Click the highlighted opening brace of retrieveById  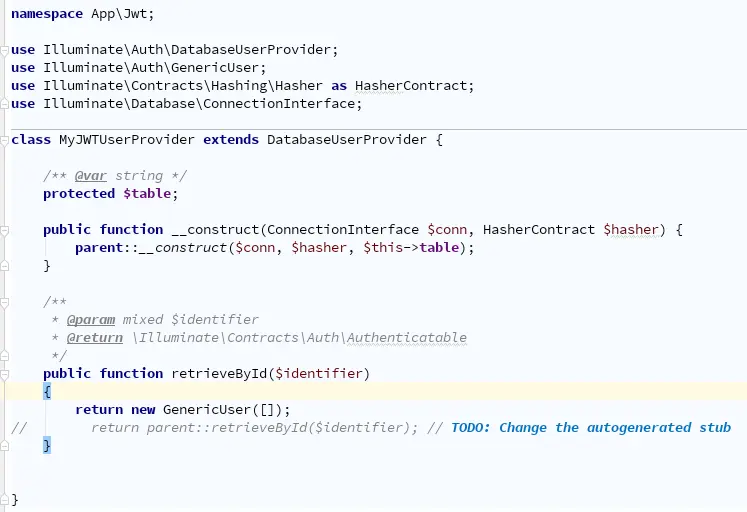coord(47,391)
